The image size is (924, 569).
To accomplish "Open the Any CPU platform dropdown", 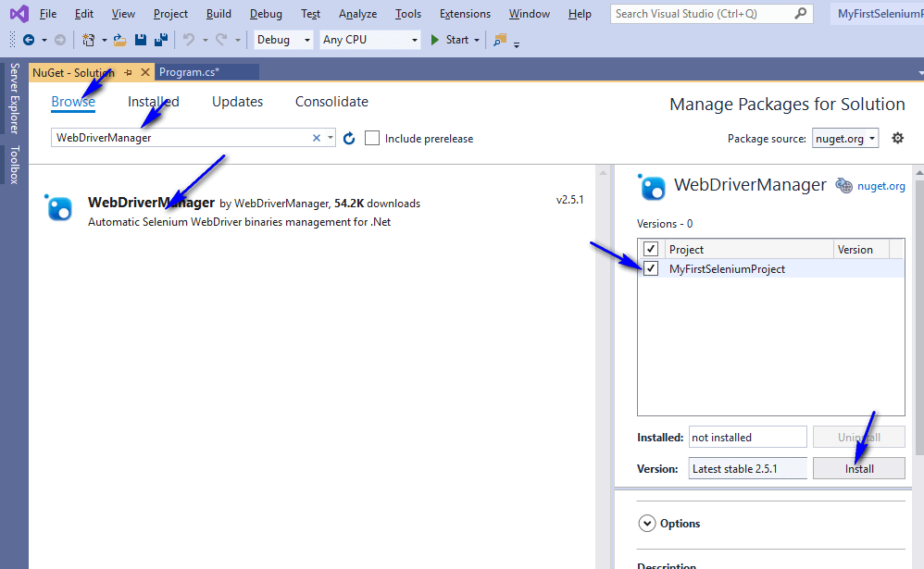I will (x=370, y=40).
